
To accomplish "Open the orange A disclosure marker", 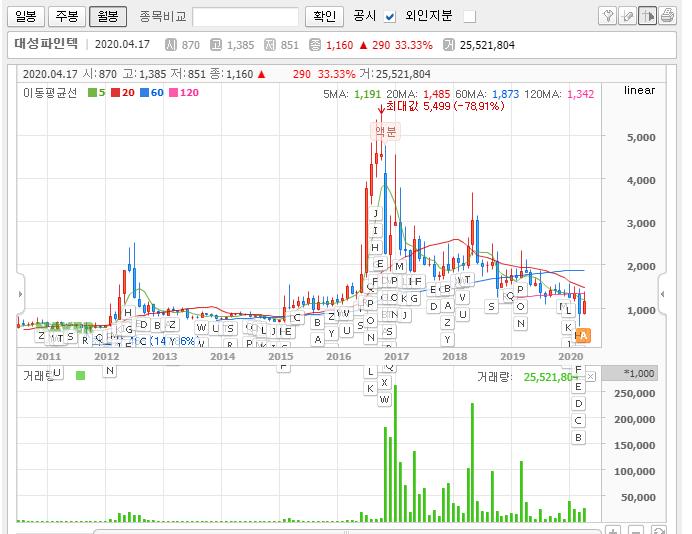I will [x=583, y=335].
